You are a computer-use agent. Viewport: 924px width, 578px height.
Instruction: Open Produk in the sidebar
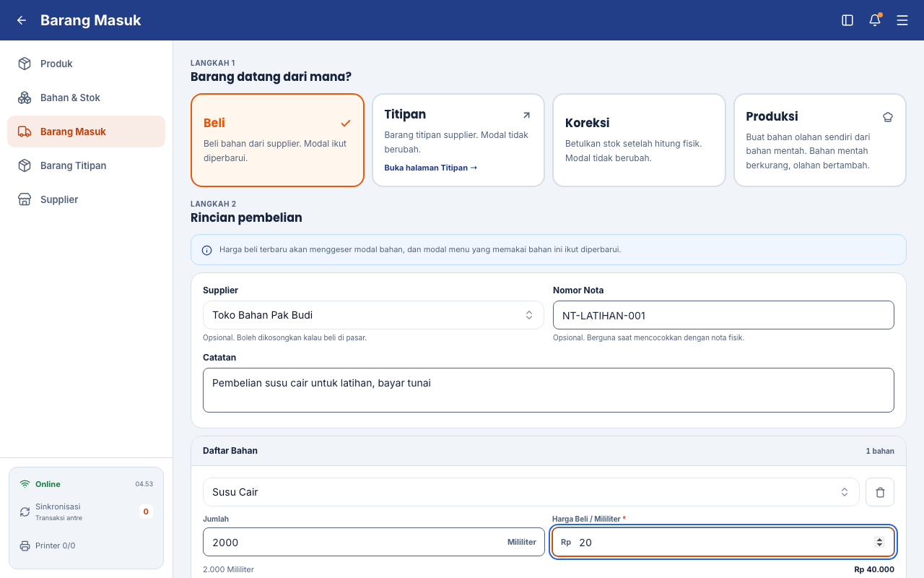pos(87,64)
